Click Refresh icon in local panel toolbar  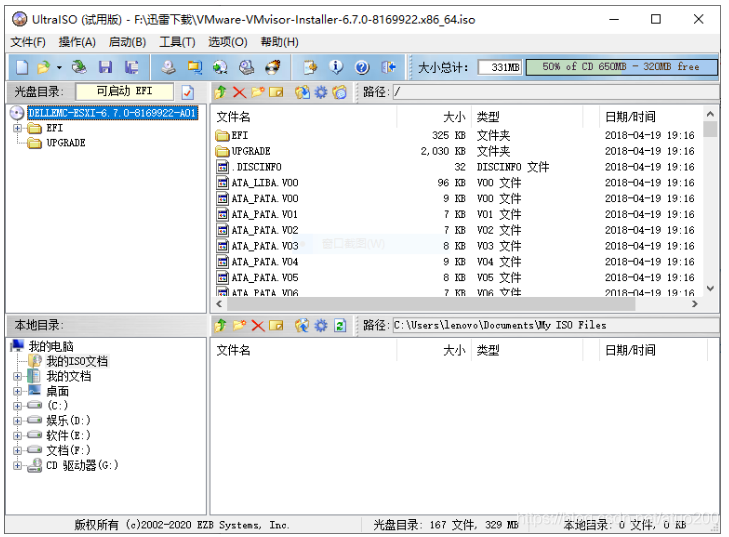point(340,325)
